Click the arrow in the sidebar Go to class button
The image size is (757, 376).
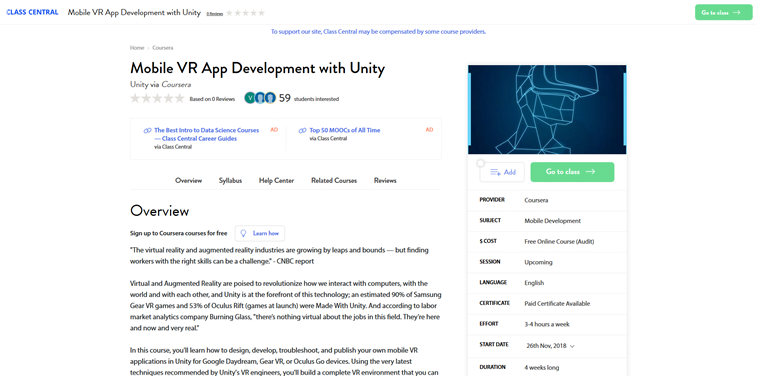coord(590,171)
